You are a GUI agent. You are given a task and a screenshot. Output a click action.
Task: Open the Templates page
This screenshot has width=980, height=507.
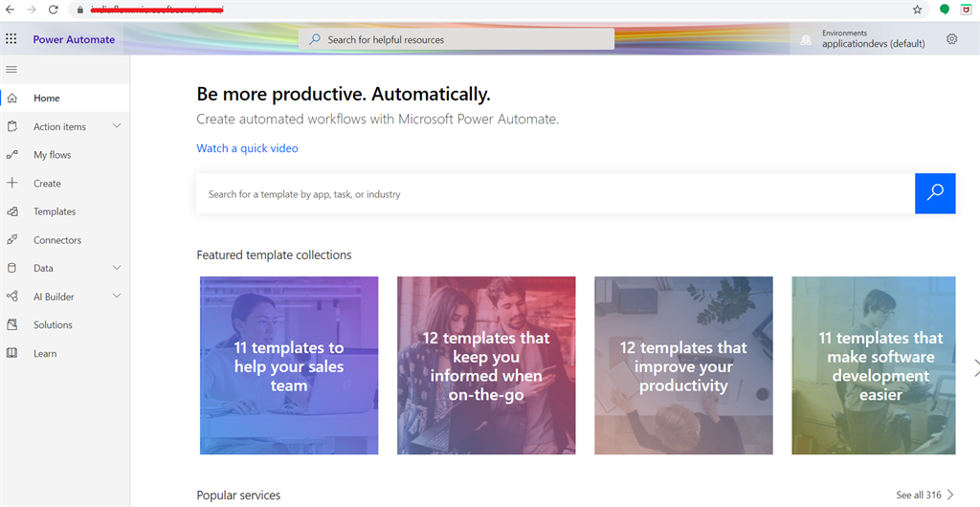click(55, 211)
